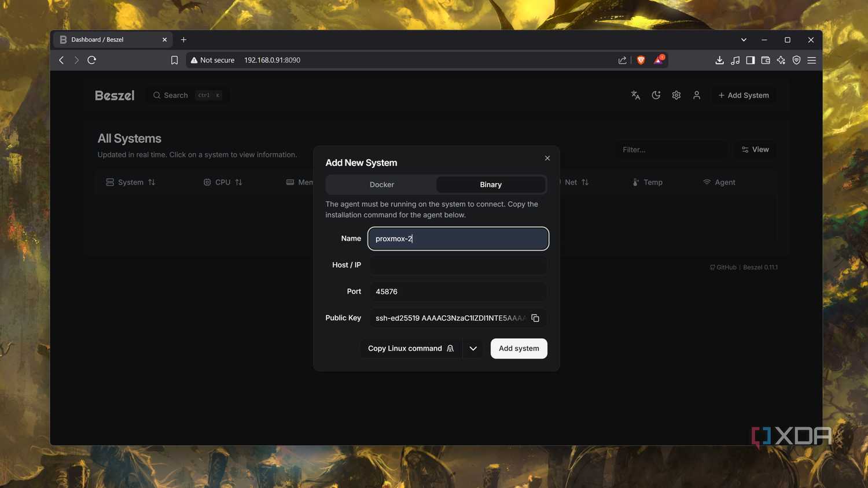
Task: Click the share page icon in address bar
Action: 622,60
